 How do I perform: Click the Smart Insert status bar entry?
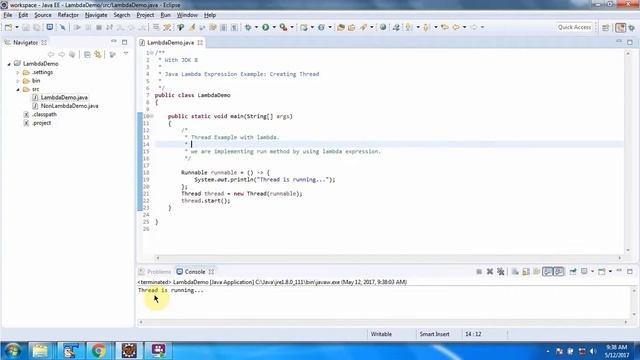pyautogui.click(x=434, y=334)
